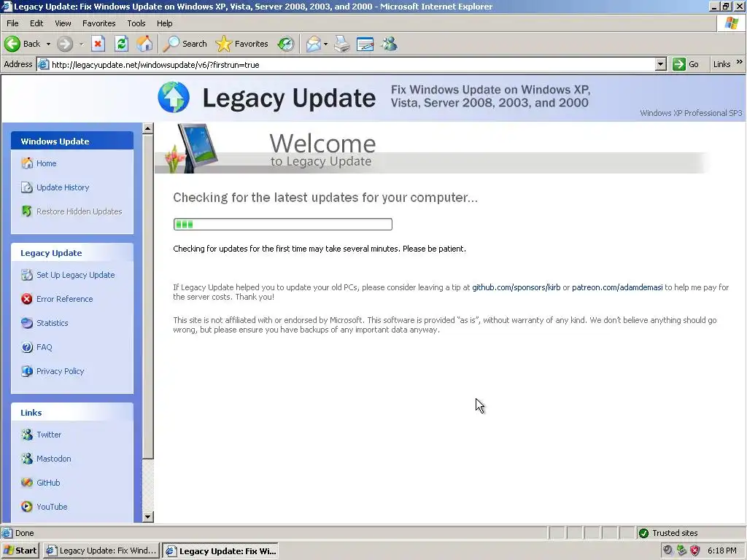747x560 pixels.
Task: Click the Update History clock icon
Action: coord(27,187)
